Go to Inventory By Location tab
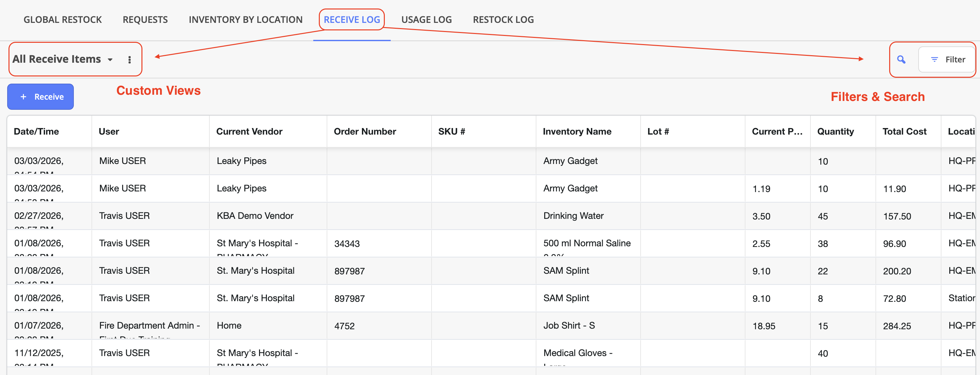The image size is (980, 375). [x=246, y=19]
